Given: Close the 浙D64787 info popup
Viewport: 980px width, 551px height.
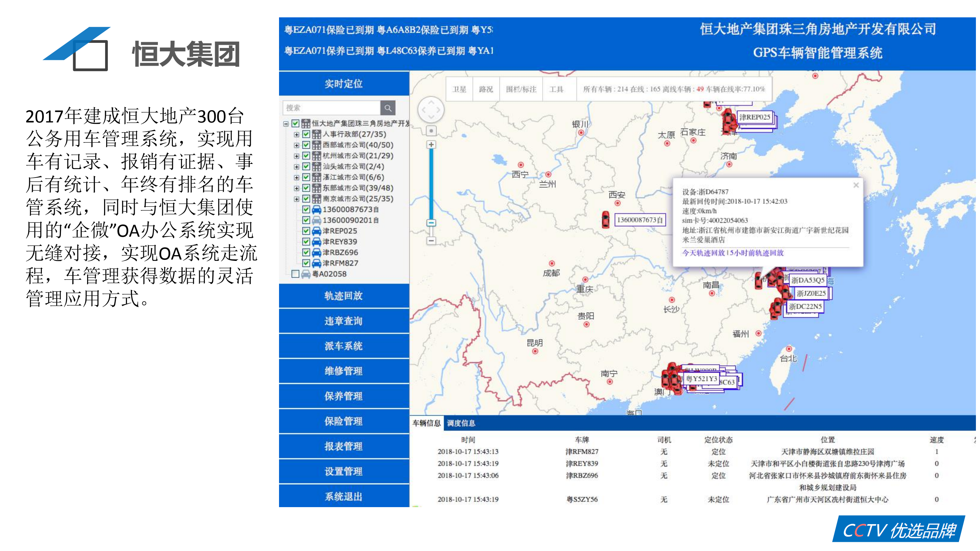Looking at the screenshot, I should [x=856, y=185].
